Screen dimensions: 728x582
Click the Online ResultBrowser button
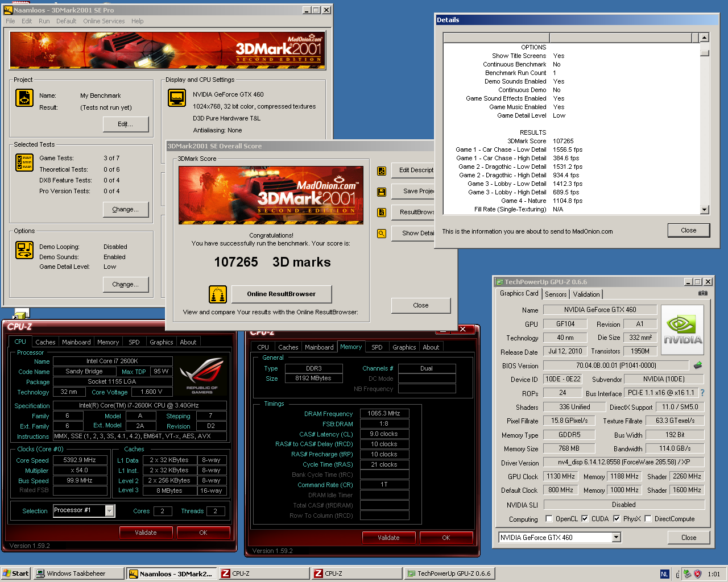click(282, 294)
